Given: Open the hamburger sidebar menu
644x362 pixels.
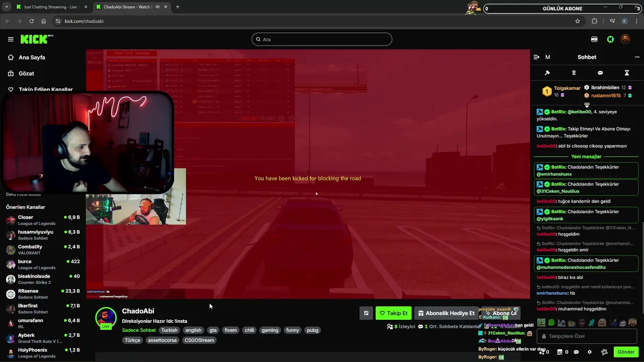Looking at the screenshot, I should point(11,39).
